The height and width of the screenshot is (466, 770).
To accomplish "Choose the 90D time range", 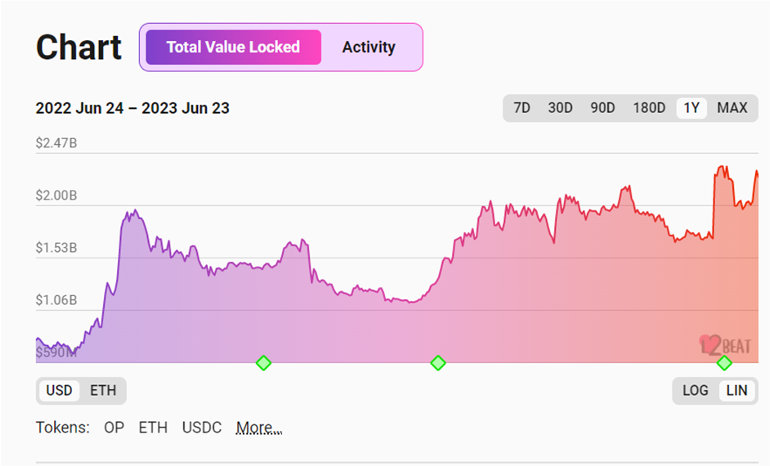I will [x=602, y=108].
